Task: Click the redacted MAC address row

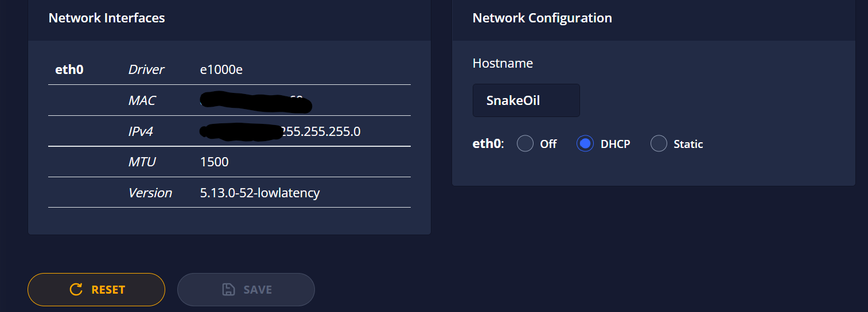Action: (229, 100)
